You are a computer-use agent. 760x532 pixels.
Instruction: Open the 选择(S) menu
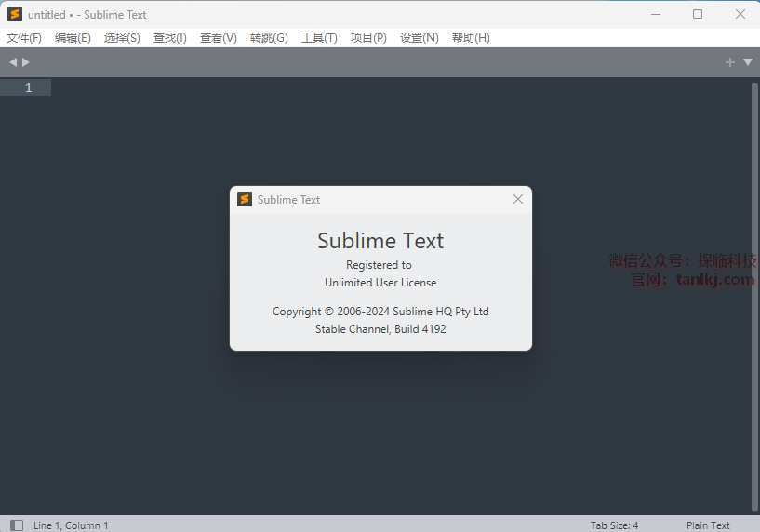(x=122, y=38)
